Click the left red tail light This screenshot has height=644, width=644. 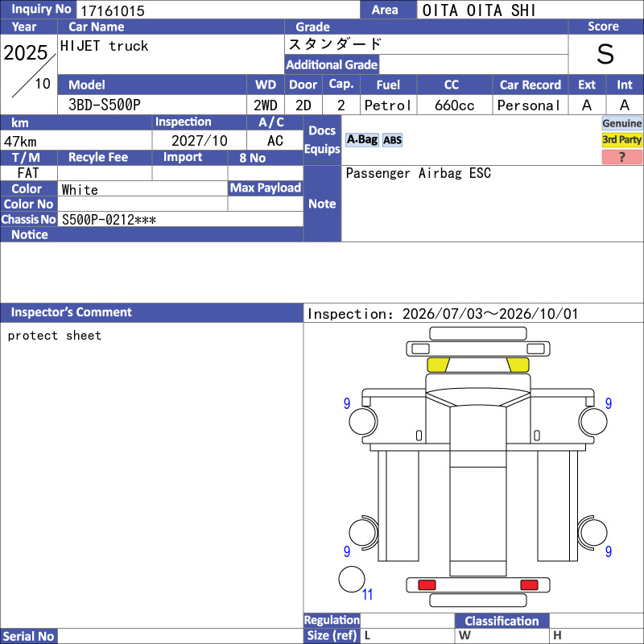(x=427, y=585)
